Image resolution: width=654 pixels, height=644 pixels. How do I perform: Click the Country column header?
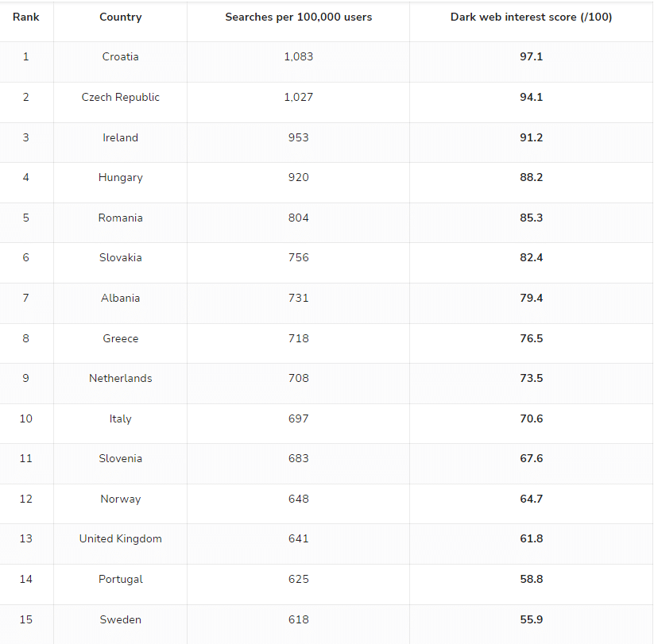coord(121,17)
